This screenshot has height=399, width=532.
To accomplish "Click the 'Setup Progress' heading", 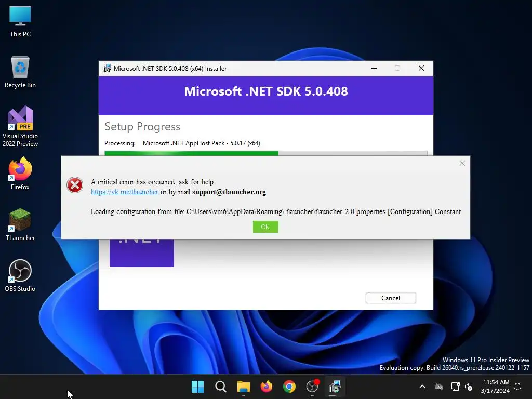I will pyautogui.click(x=142, y=127).
